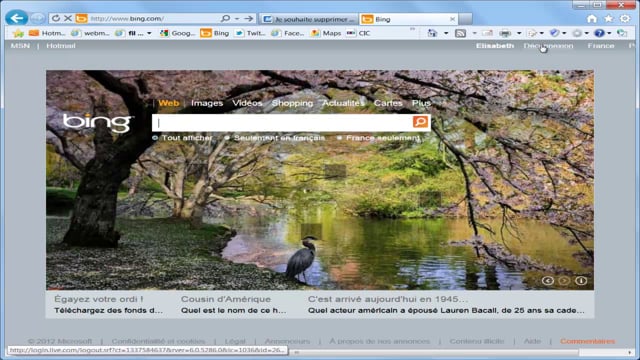Select the Actualités search category

coord(343,103)
